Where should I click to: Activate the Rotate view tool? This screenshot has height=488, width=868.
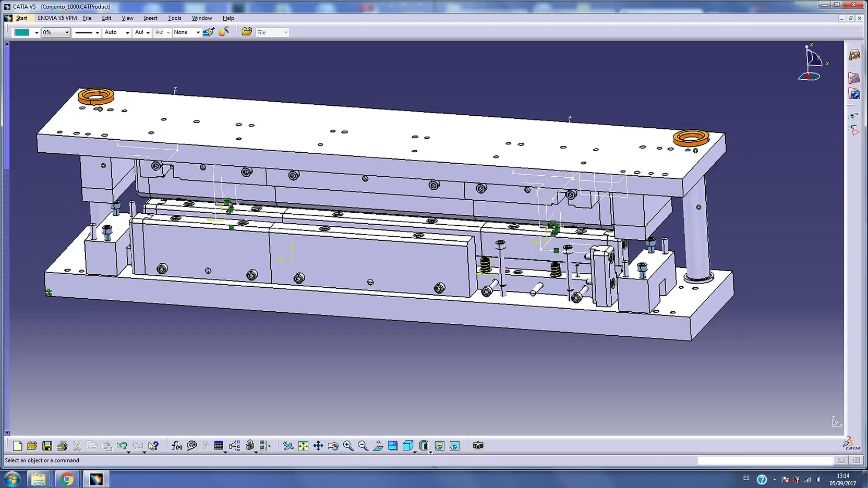point(333,446)
